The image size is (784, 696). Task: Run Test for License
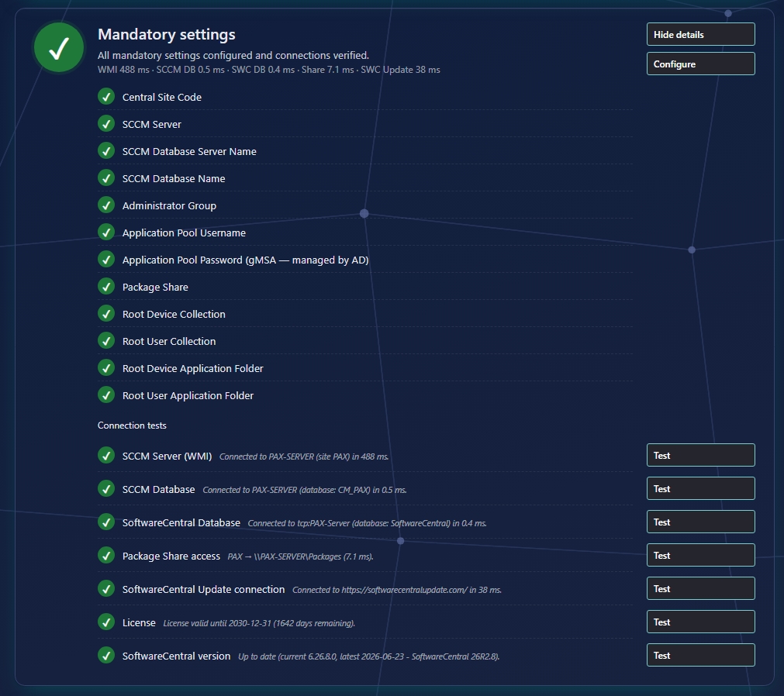click(700, 622)
